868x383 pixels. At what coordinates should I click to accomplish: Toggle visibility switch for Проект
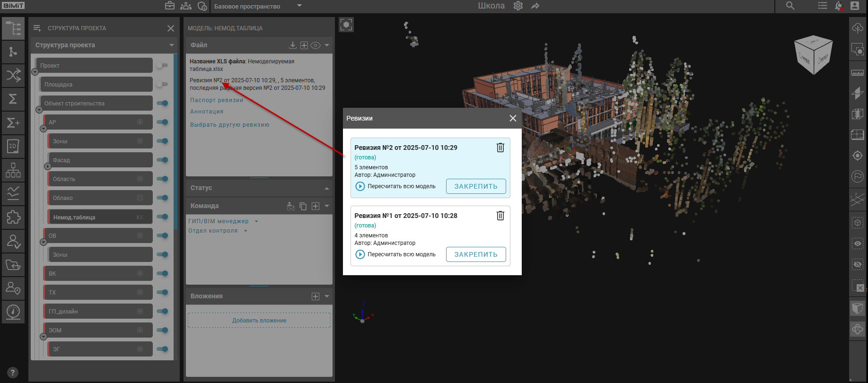[162, 65]
